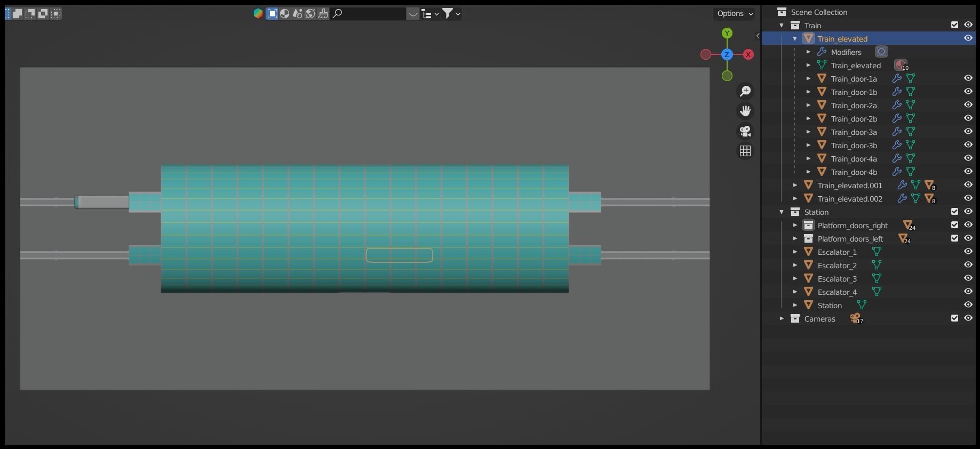Collapse the Train_elevated object tree

[x=795, y=38]
